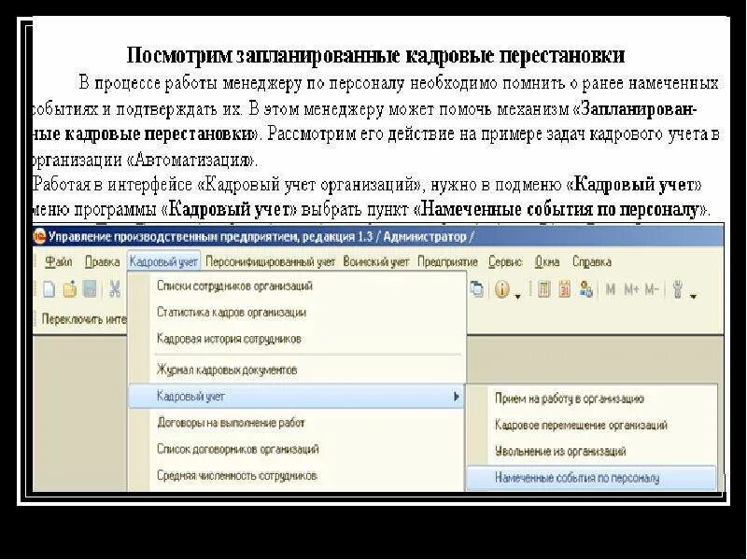Open the Персонифицированный учет menu
747x560 pixels.
click(x=270, y=262)
